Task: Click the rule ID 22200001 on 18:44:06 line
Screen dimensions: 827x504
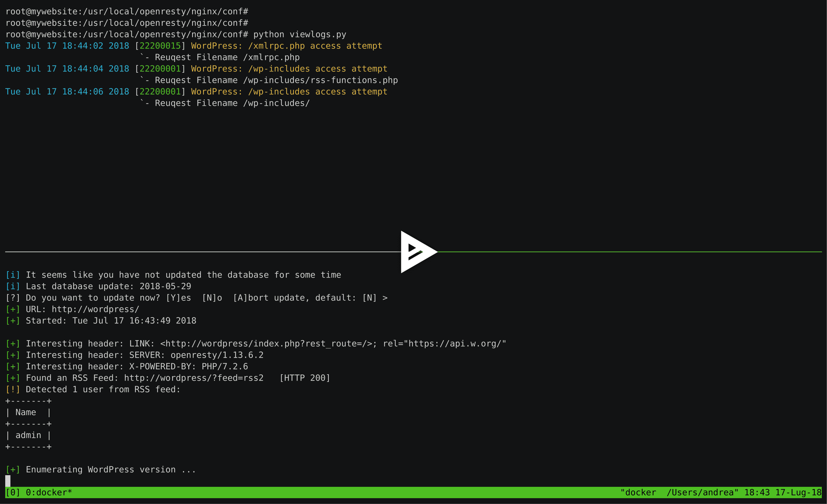Action: click(160, 92)
